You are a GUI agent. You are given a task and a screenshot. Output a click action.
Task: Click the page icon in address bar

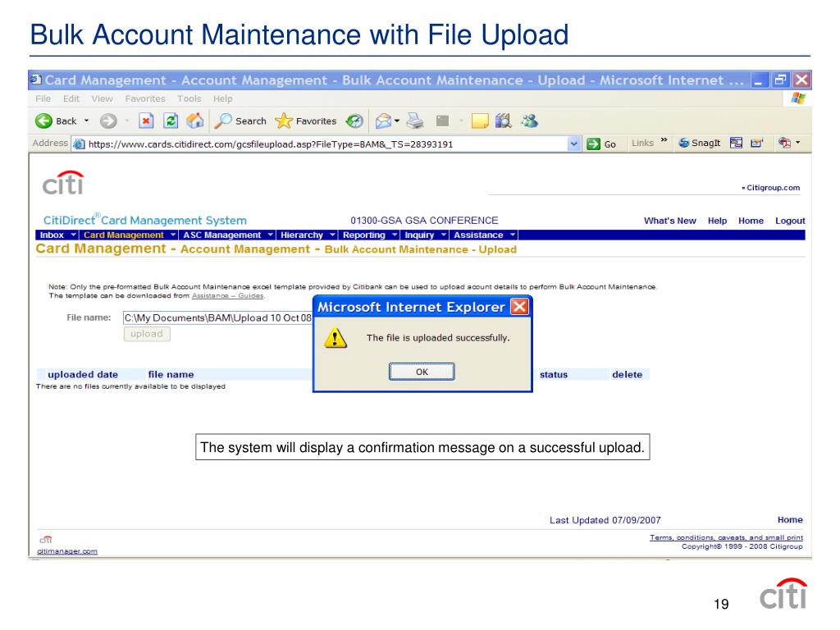pyautogui.click(x=80, y=144)
